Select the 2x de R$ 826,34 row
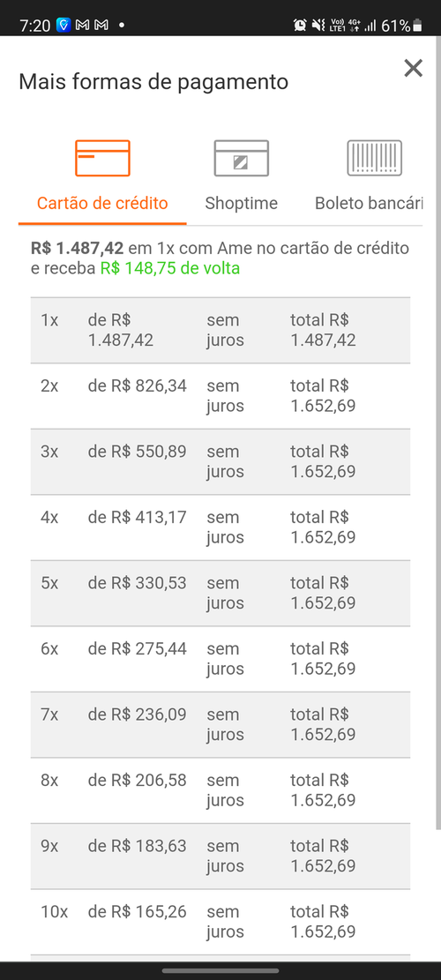 click(220, 396)
